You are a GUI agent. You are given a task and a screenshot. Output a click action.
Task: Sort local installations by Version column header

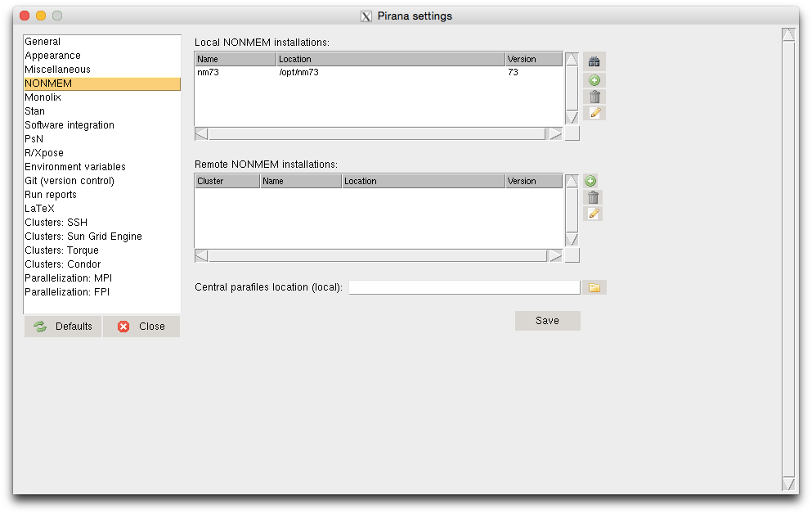533,60
